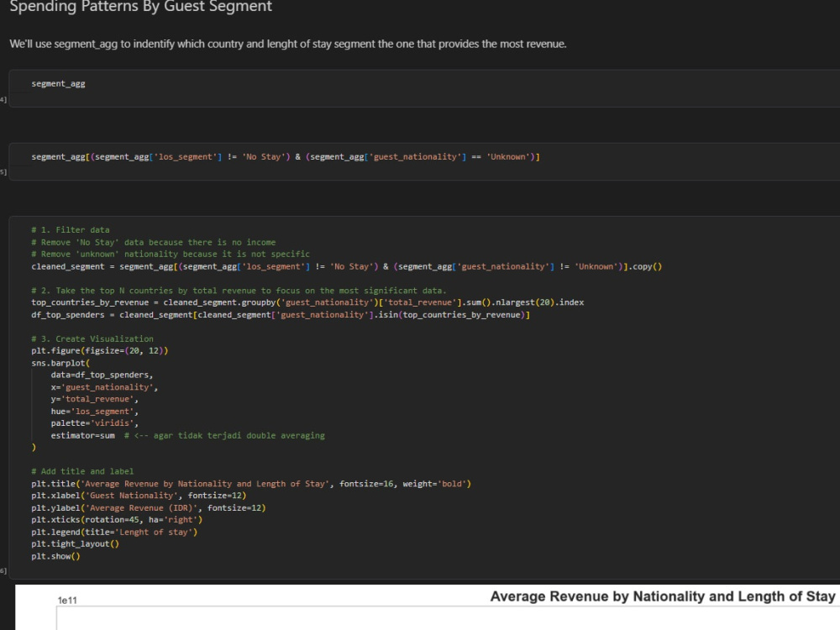Click the comment about removing 'unknown' nationality
The height and width of the screenshot is (630, 840).
tap(171, 254)
